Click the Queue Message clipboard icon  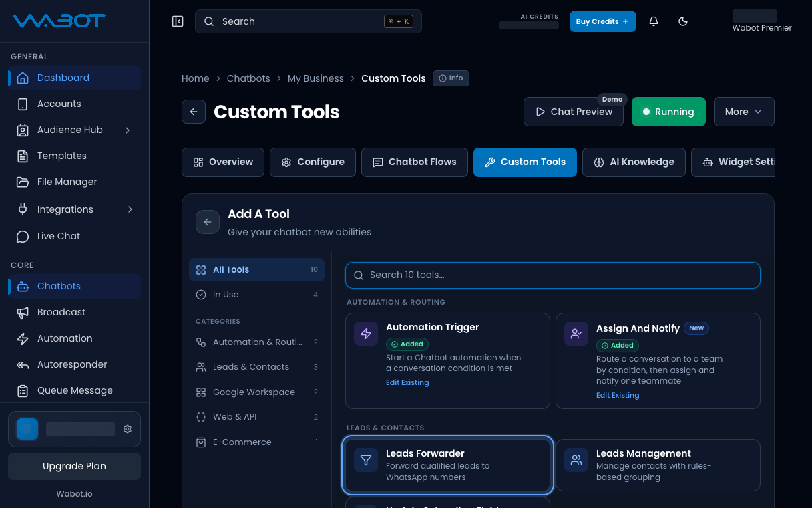point(23,390)
